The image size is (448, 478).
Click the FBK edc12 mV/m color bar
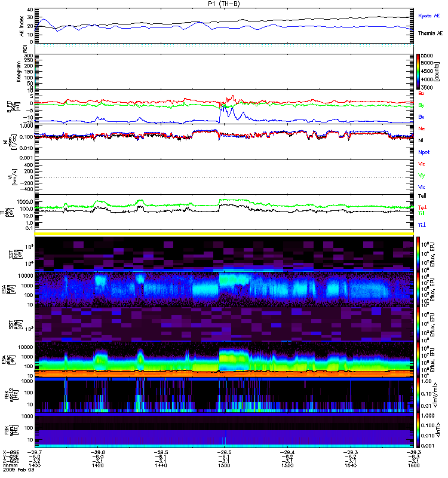pyautogui.click(x=418, y=395)
